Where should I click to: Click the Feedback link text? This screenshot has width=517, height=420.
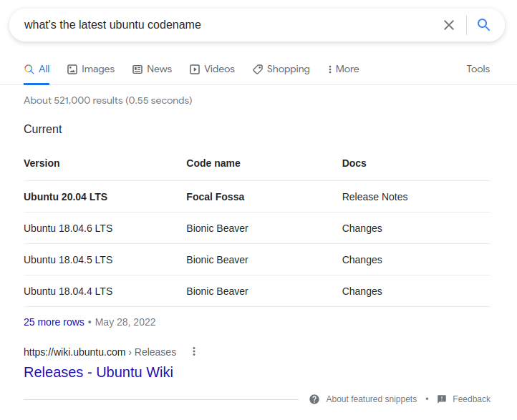[471, 399]
